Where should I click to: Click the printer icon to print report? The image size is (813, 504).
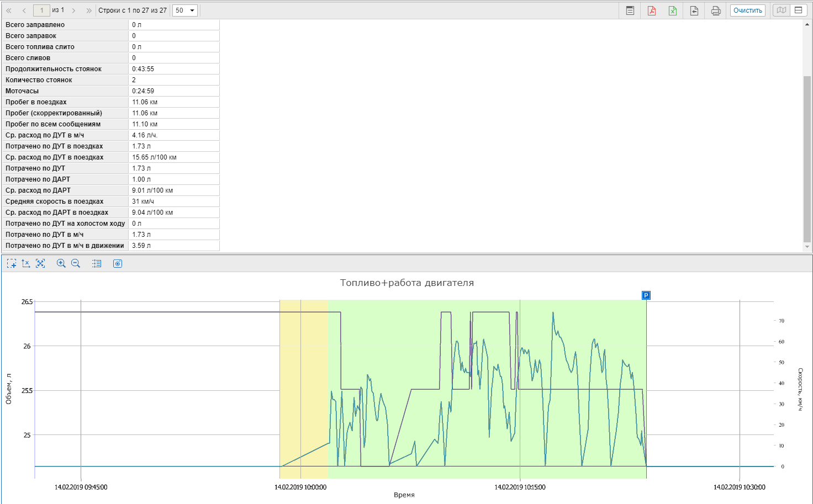pos(716,10)
